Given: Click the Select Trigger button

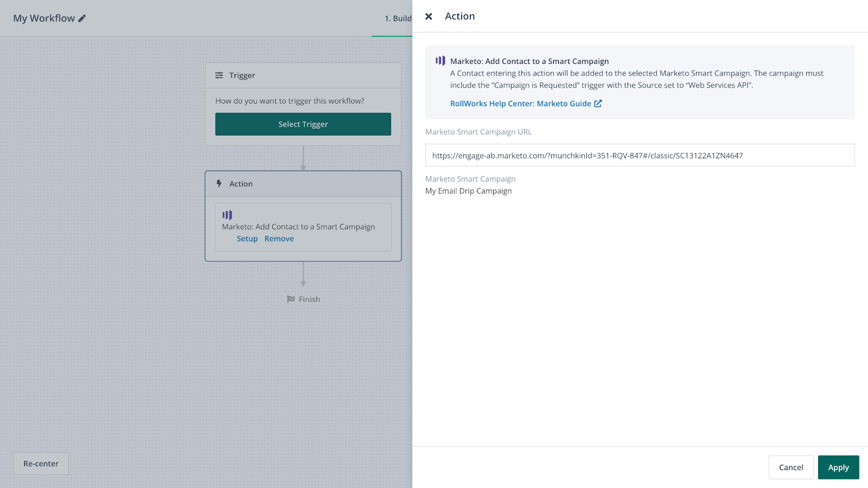Looking at the screenshot, I should click(x=303, y=124).
